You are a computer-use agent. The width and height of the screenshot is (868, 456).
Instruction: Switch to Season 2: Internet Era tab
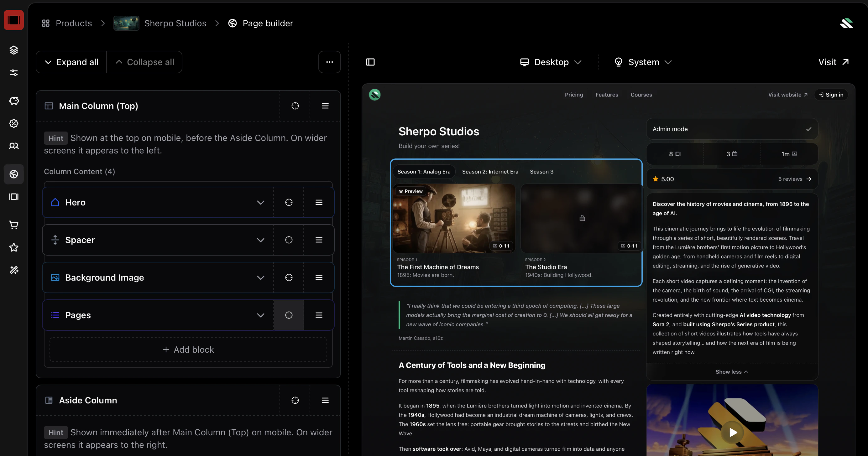[x=490, y=172]
